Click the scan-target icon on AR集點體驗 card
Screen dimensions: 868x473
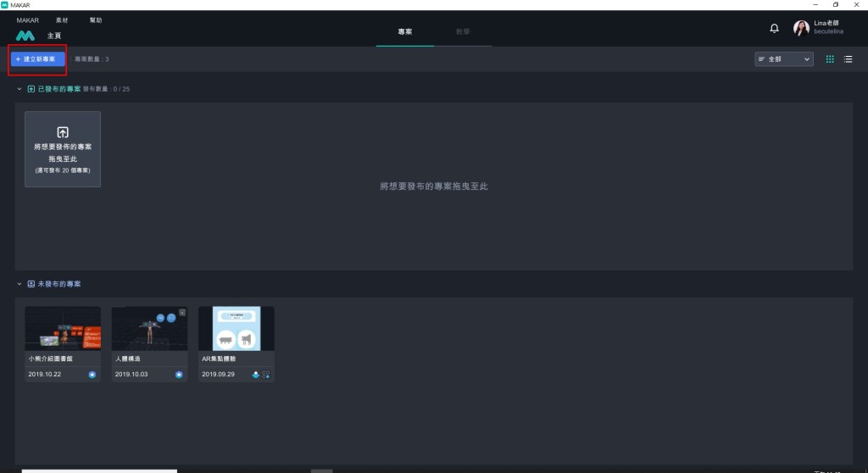tap(266, 374)
